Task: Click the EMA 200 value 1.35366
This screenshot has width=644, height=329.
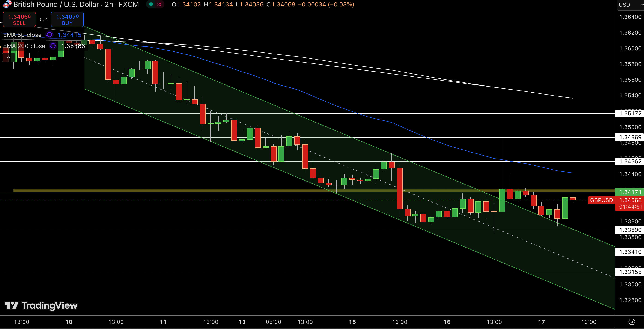Action: click(x=73, y=46)
